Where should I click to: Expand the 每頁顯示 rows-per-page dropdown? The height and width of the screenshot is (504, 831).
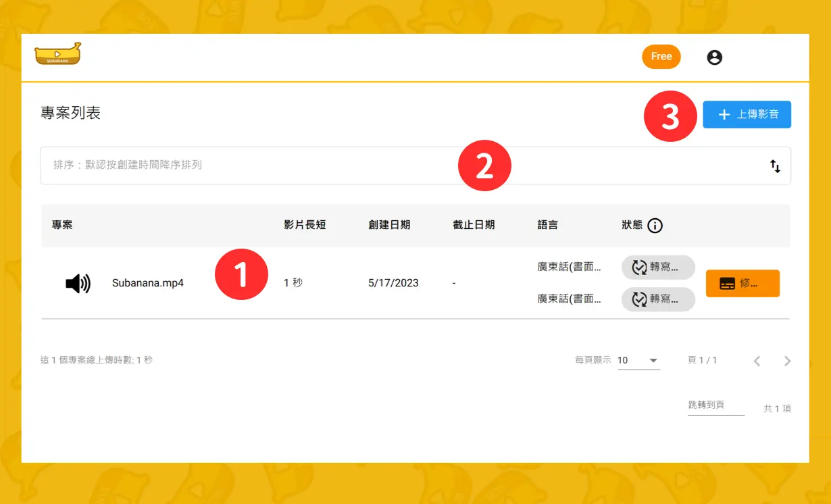coord(638,361)
